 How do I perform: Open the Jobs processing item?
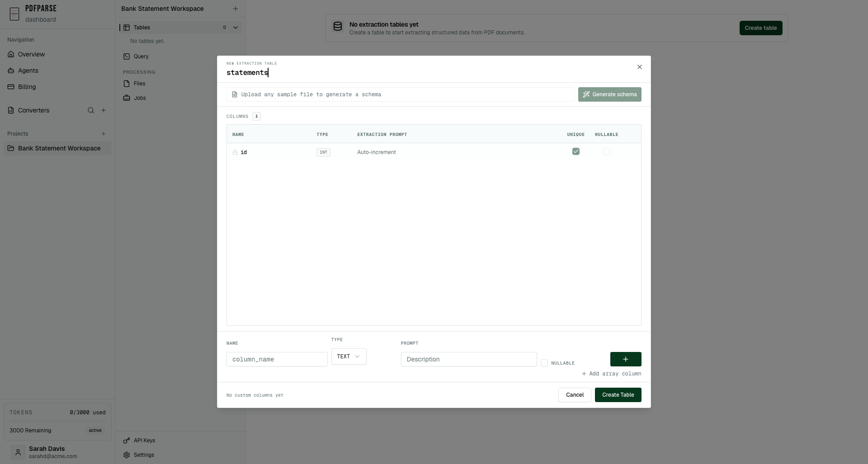click(x=180, y=98)
